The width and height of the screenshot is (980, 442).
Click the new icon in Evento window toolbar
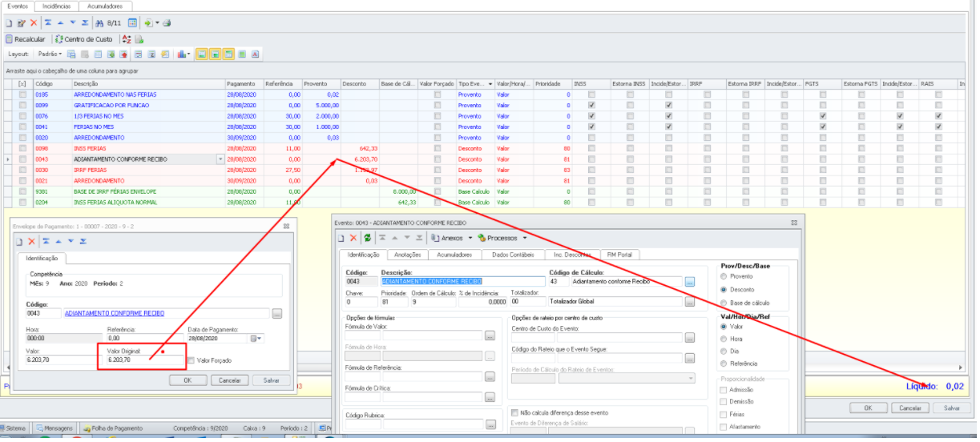(x=341, y=238)
